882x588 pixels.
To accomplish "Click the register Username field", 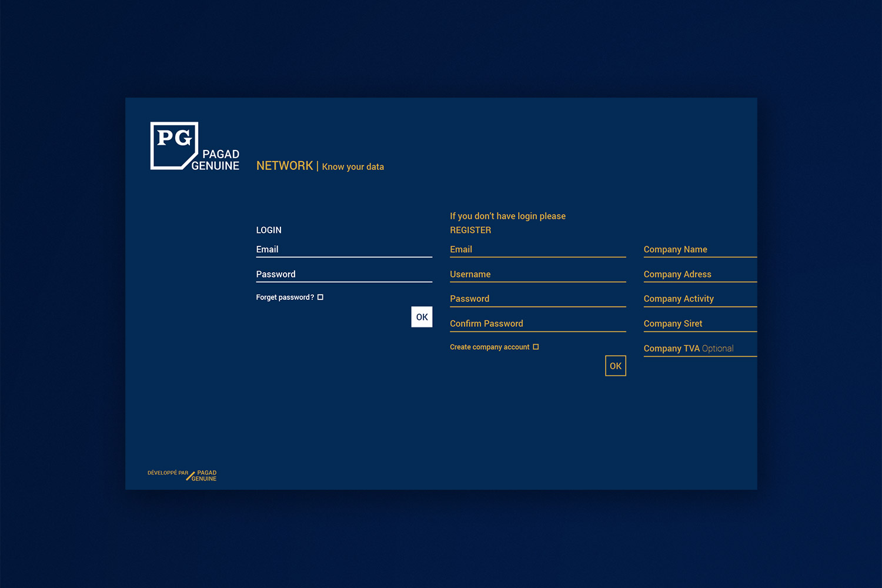I will point(537,275).
